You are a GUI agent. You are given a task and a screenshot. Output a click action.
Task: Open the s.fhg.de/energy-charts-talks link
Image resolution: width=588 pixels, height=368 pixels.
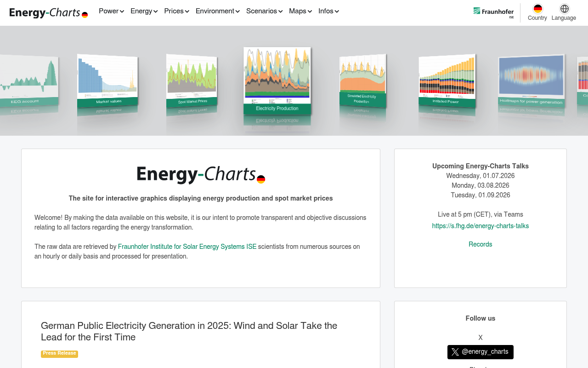click(x=481, y=226)
